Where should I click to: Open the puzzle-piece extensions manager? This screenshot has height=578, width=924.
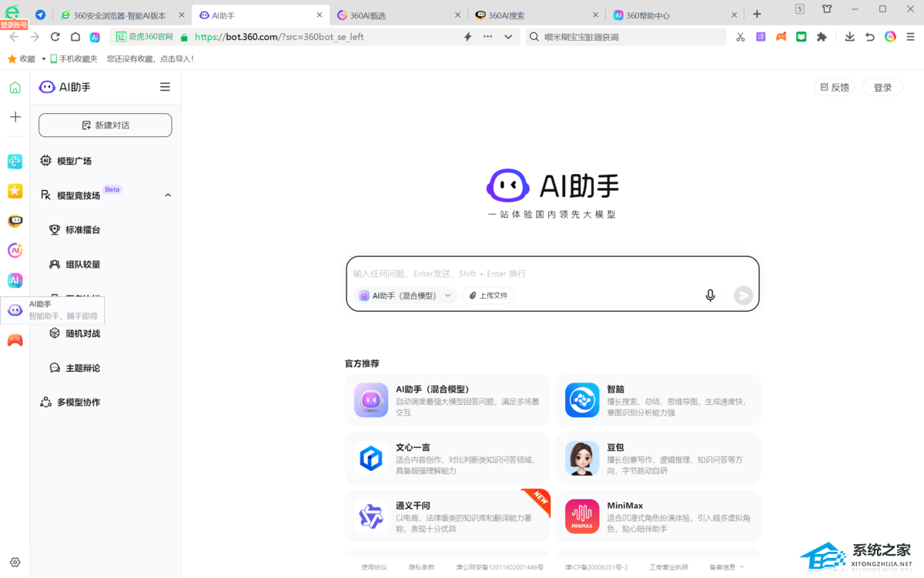(x=822, y=37)
